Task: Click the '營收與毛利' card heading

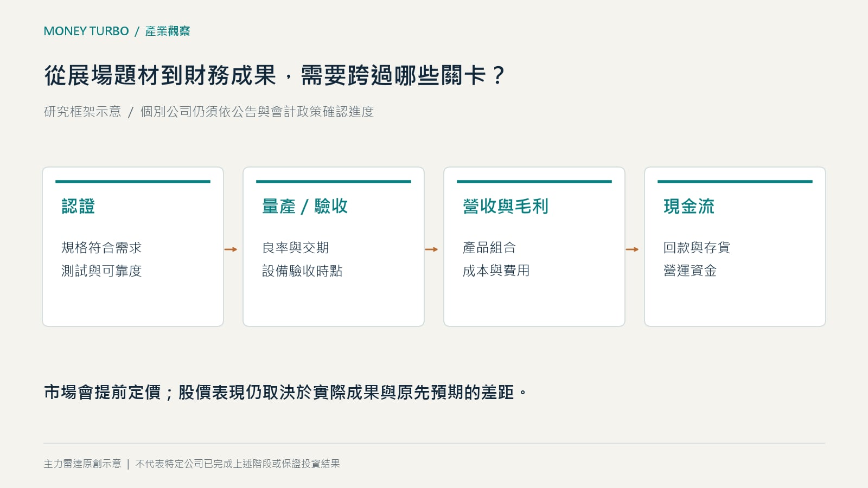Action: [506, 206]
